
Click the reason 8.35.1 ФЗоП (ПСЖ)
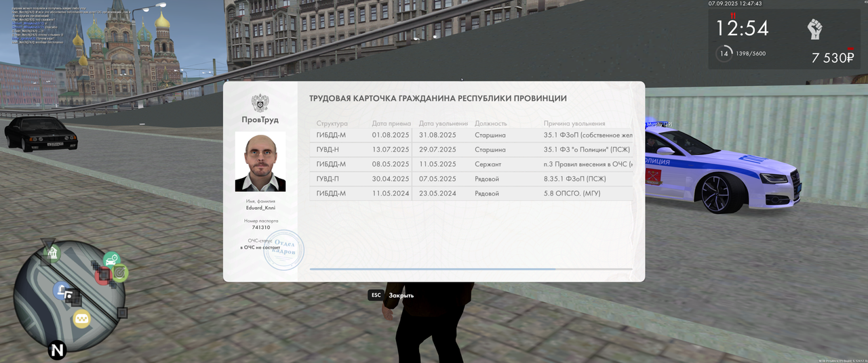[x=575, y=179]
